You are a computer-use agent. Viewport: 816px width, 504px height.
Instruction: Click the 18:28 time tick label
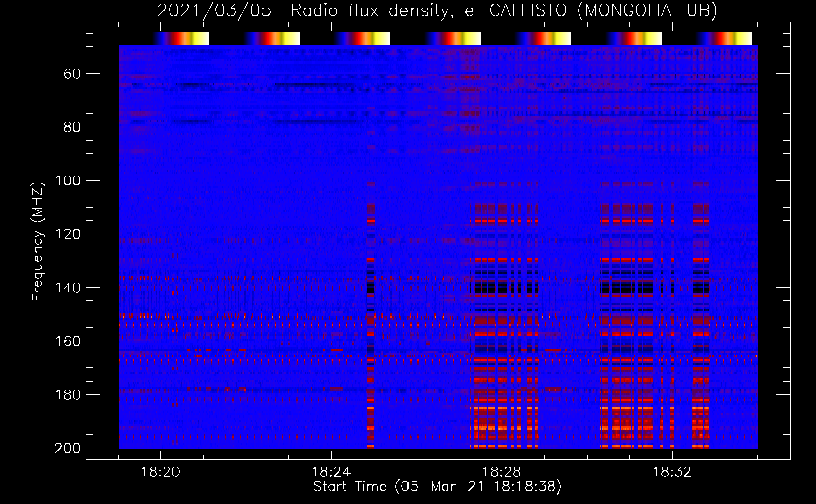tap(502, 472)
